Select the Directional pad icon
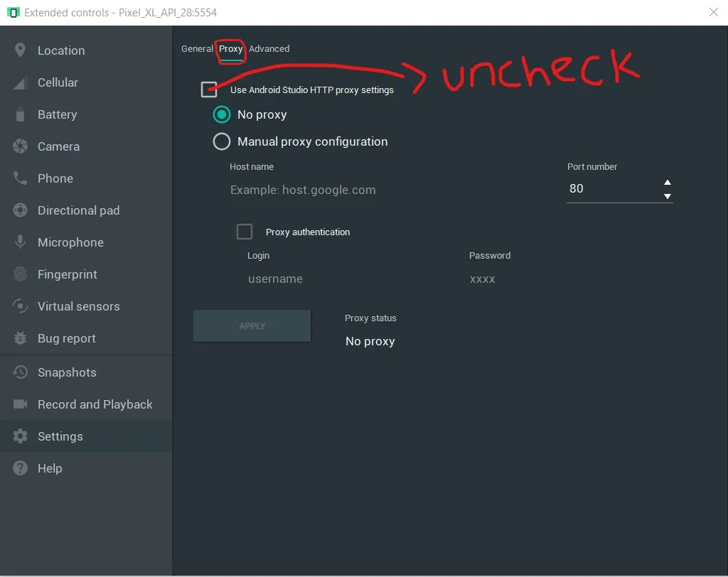The width and height of the screenshot is (728, 577). pos(20,210)
